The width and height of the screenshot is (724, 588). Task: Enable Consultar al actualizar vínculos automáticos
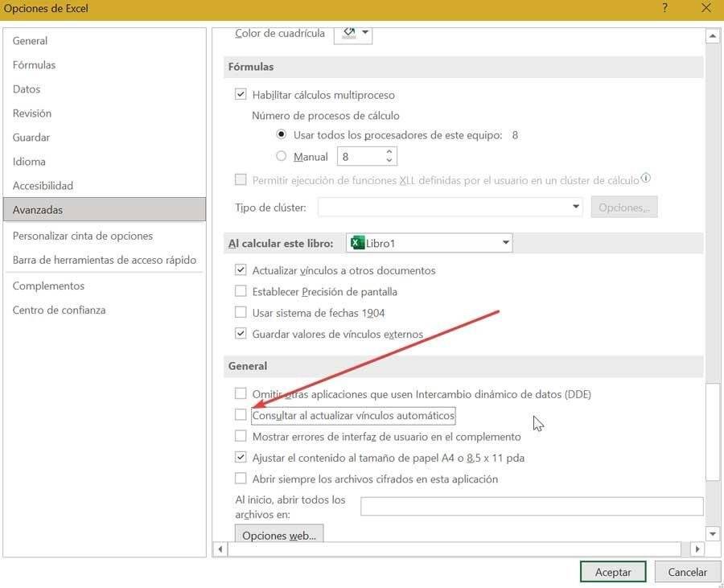[241, 415]
